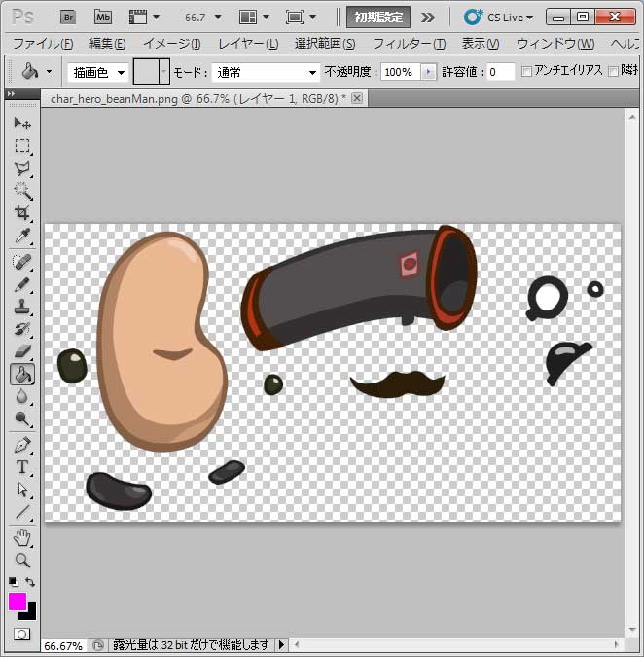This screenshot has width=644, height=657.
Task: Click the magenta foreground color swatch
Action: point(18,602)
